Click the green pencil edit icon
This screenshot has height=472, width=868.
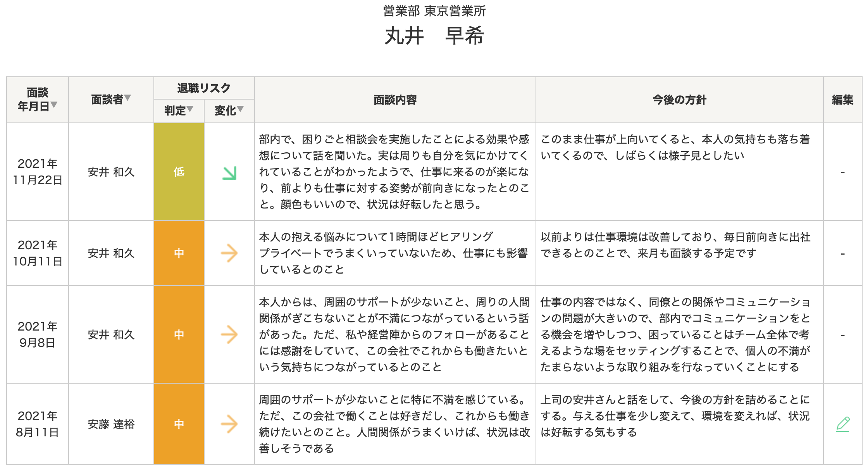(842, 424)
